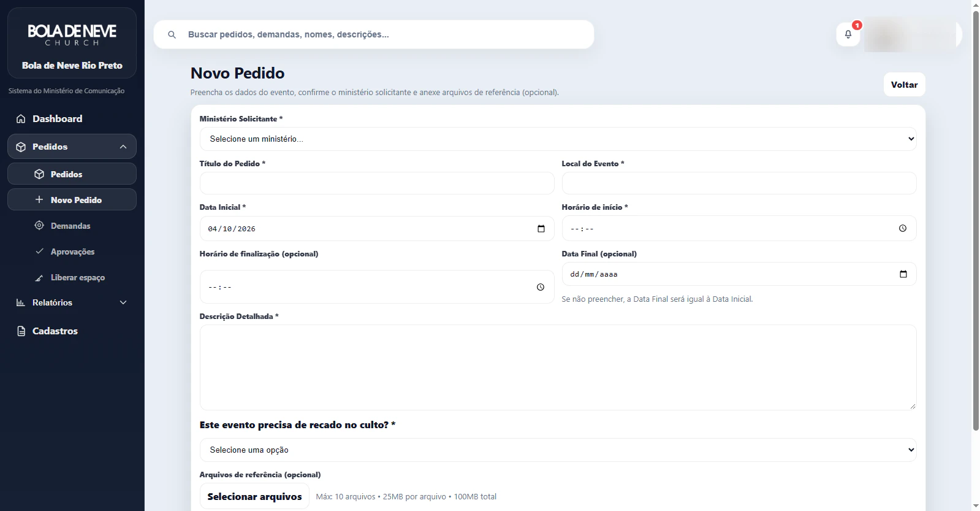The image size is (980, 511).
Task: Click the Dashboard home icon
Action: (x=21, y=119)
